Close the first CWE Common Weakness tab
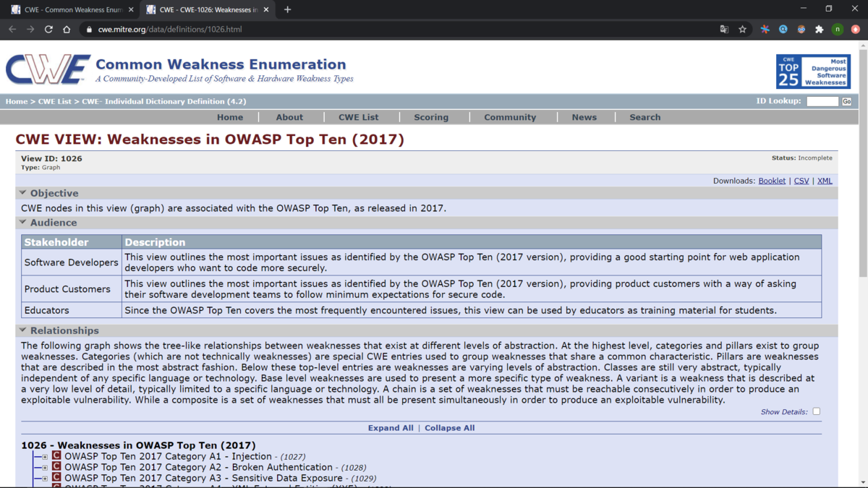 (x=130, y=9)
